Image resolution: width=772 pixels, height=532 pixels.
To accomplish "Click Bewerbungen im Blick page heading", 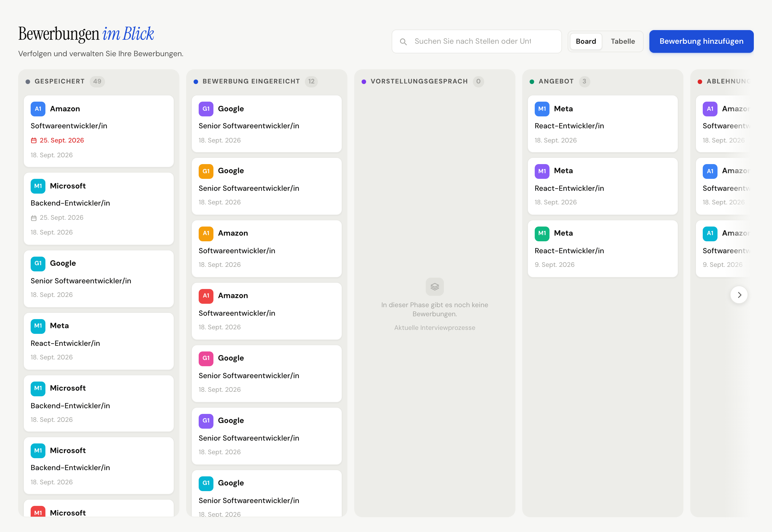I will coord(86,34).
